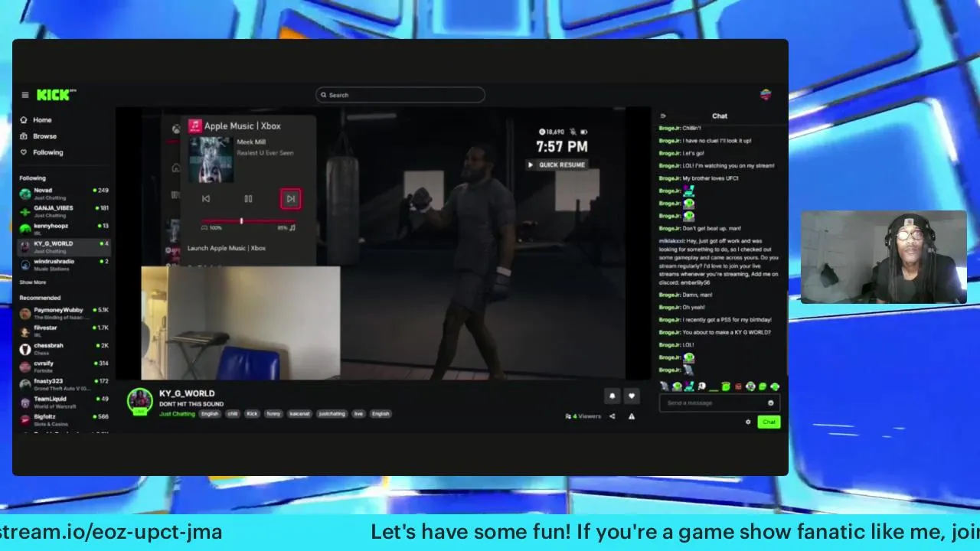Click first emote in quick emote row
The height and width of the screenshot is (551, 980).
click(665, 386)
